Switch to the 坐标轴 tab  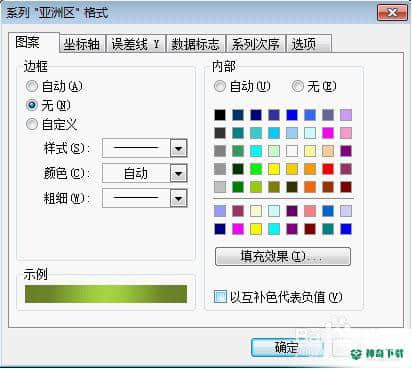click(82, 44)
